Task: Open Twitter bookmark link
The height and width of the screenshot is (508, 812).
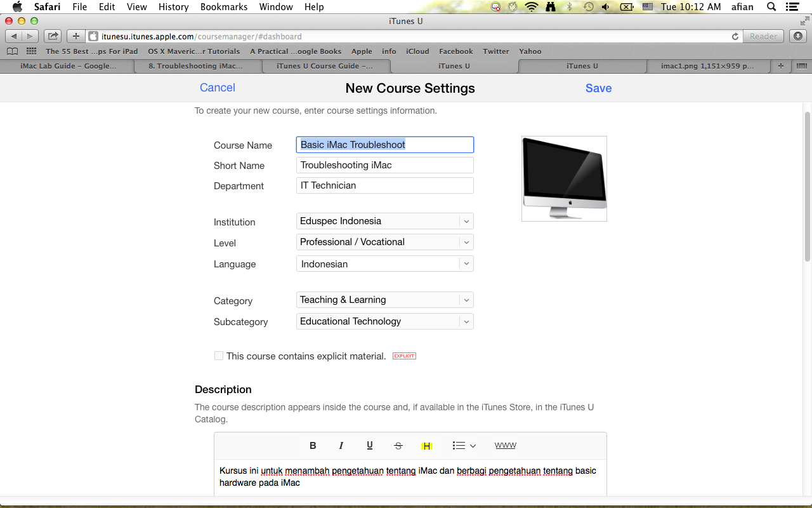Action: point(495,51)
